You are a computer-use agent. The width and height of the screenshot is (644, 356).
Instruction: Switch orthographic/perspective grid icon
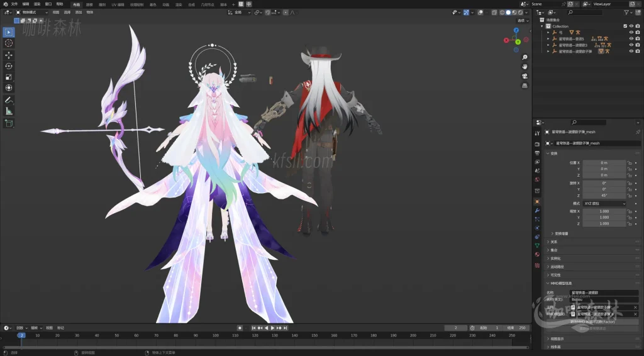coord(525,86)
